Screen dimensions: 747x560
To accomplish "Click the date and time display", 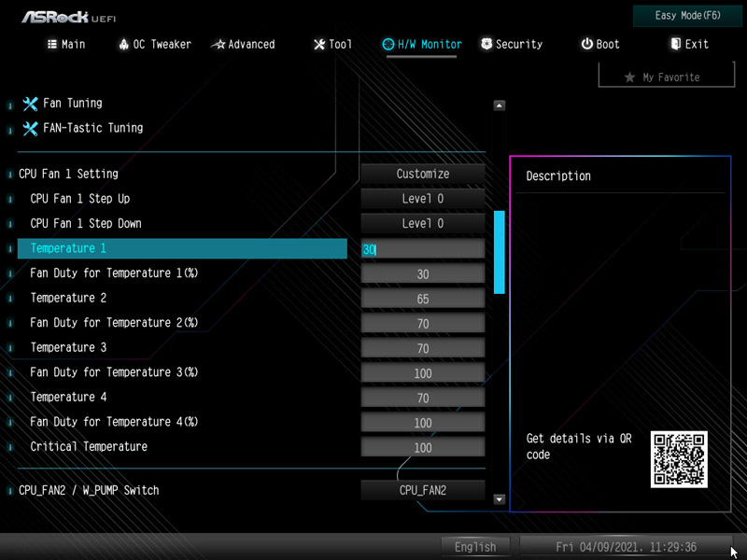I will pyautogui.click(x=626, y=547).
